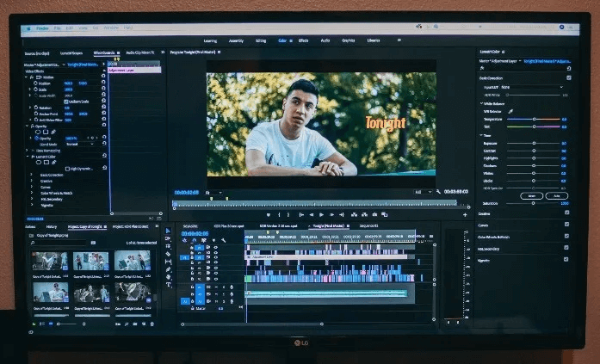This screenshot has height=364, width=600.
Task: Click the WB Selector eyedropper
Action: coord(510,111)
